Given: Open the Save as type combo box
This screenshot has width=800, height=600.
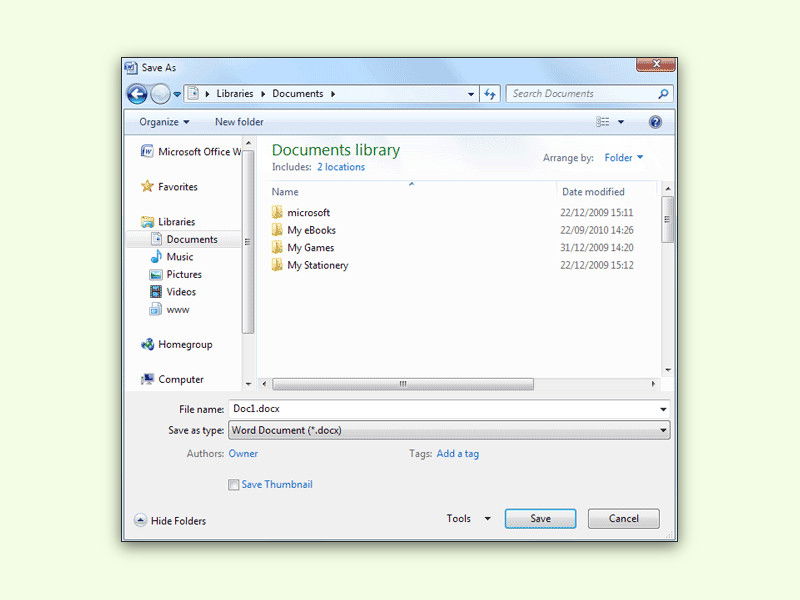Looking at the screenshot, I should click(449, 430).
